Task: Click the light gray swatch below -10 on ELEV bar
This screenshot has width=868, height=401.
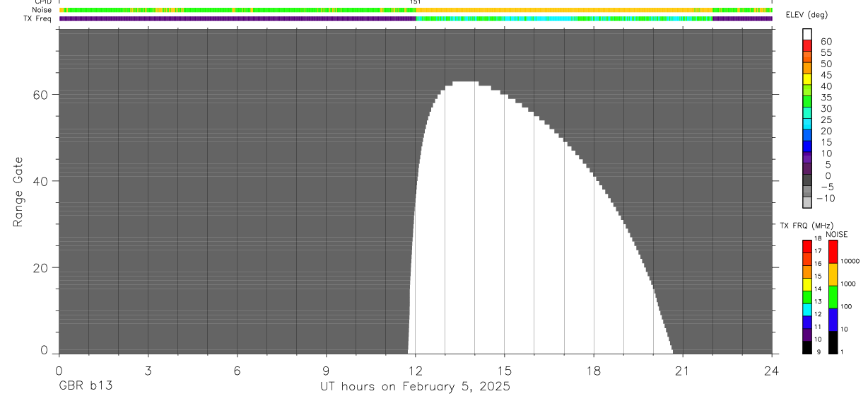Action: point(807,203)
